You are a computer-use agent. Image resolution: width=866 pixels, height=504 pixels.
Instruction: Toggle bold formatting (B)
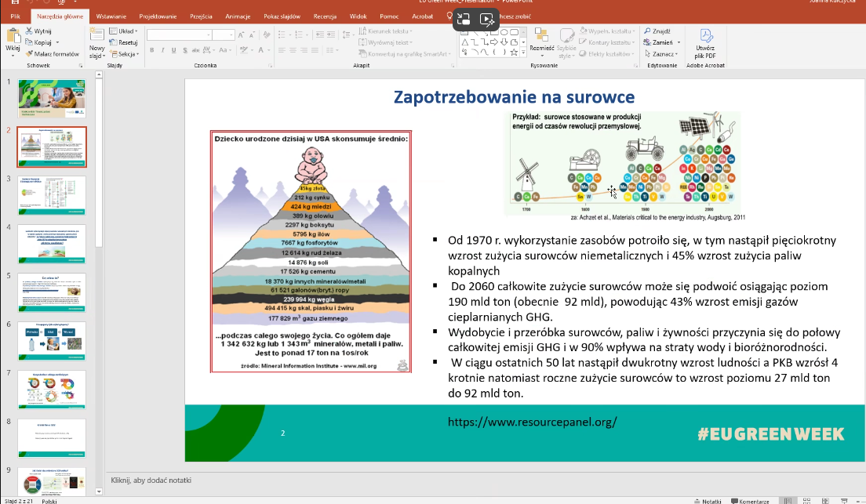coord(152,50)
